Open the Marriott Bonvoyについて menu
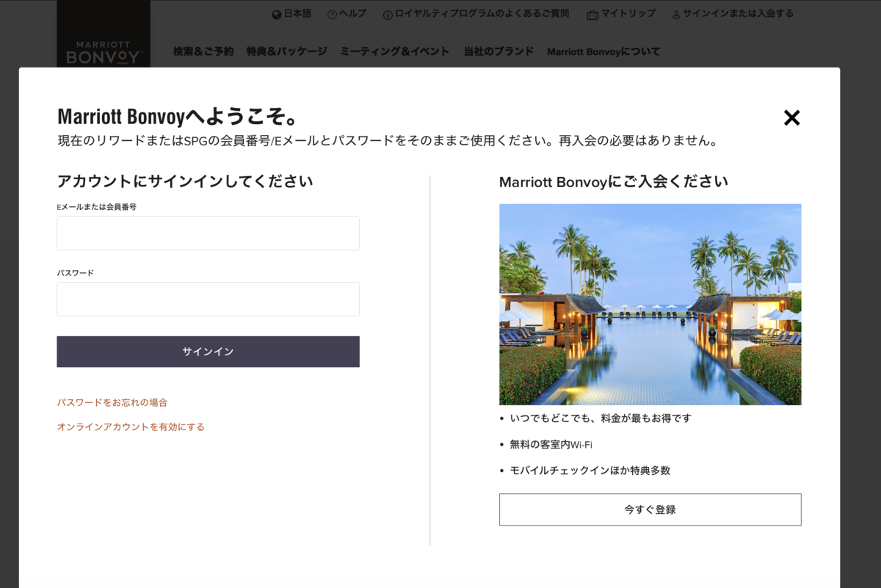This screenshot has width=881, height=588. click(603, 51)
